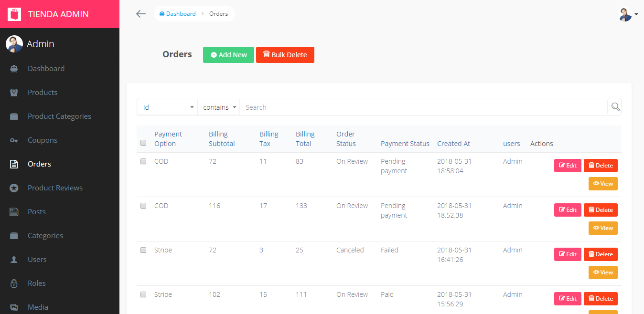
Task: Check the Paid Stripe order checkbox
Action: 143,294
